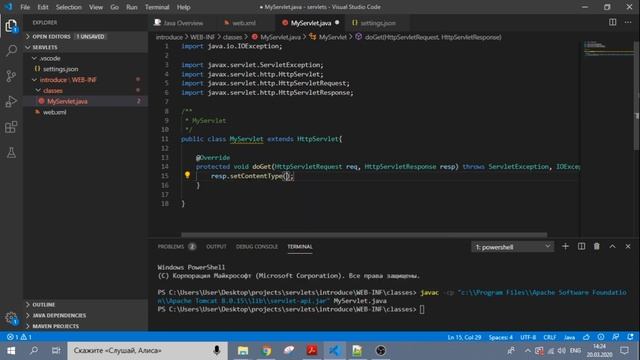Open the Extensions view

point(11,127)
